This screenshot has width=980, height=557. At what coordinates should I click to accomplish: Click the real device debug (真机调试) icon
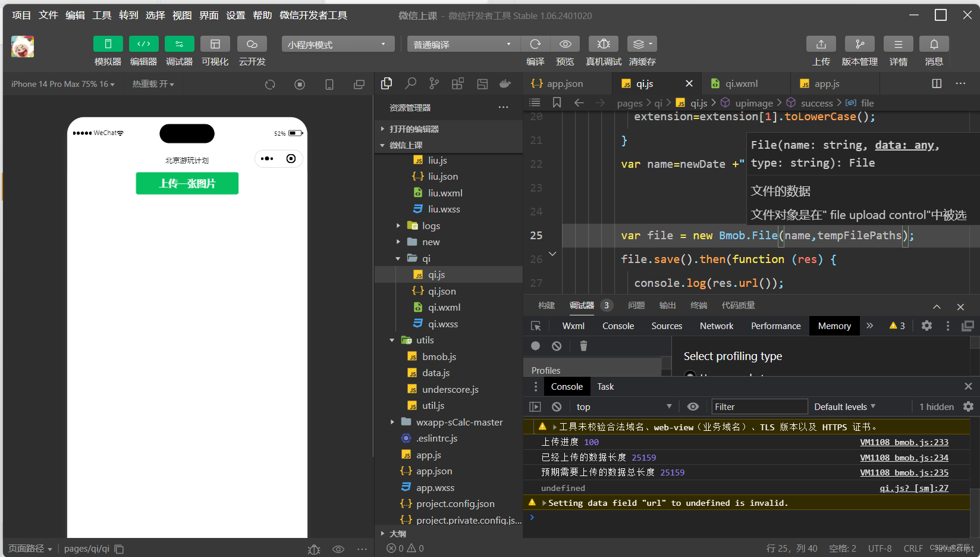(x=604, y=44)
